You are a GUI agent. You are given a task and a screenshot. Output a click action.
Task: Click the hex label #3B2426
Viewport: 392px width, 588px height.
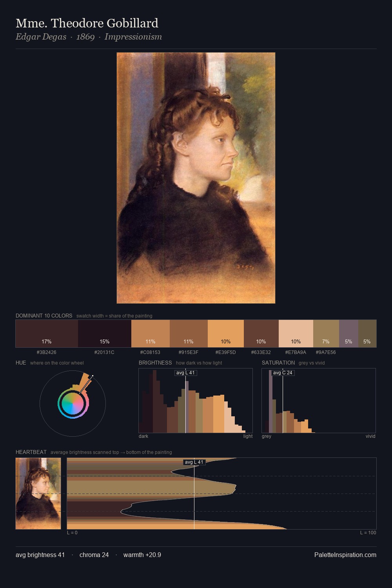pyautogui.click(x=47, y=352)
